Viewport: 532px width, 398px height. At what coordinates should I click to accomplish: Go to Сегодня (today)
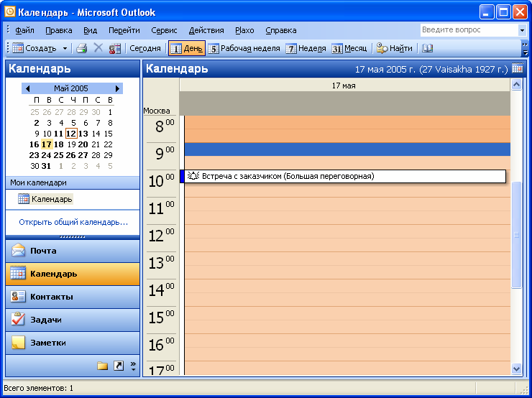(145, 48)
